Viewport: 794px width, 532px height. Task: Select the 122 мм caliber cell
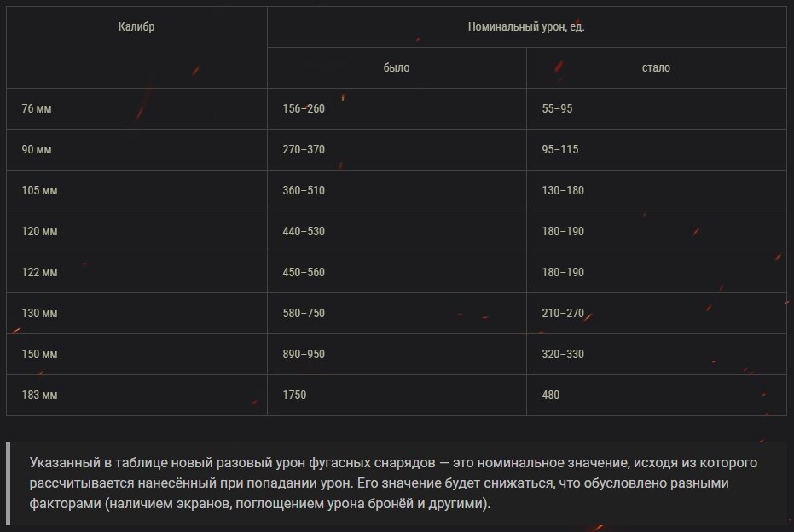[39, 272]
